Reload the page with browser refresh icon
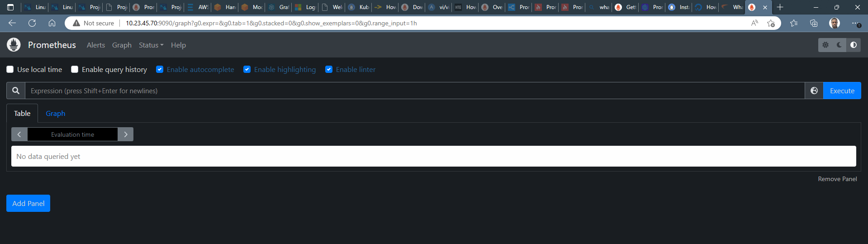Screen dimensions: 868x244 [x=32, y=23]
